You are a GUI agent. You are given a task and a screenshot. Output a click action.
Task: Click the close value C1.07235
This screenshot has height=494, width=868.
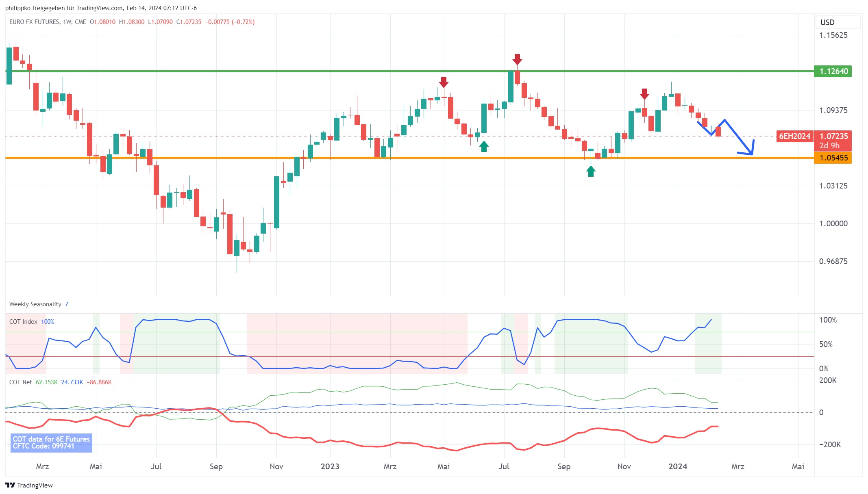point(189,22)
